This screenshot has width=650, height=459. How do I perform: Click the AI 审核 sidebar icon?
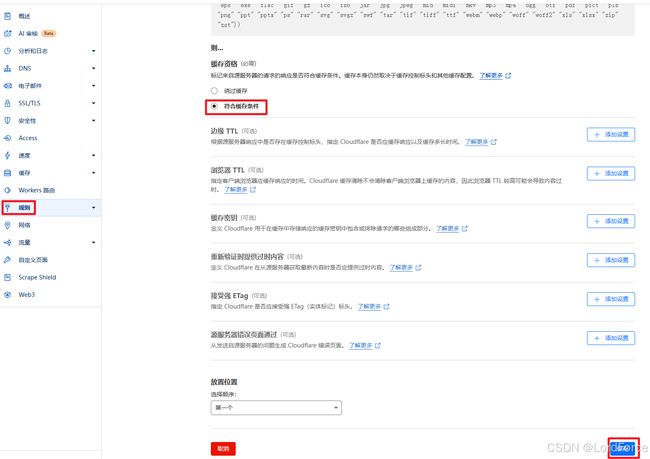[x=7, y=34]
